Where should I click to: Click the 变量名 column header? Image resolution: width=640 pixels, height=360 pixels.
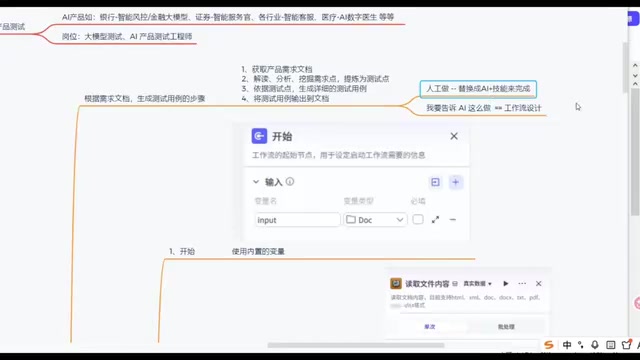[266, 201]
